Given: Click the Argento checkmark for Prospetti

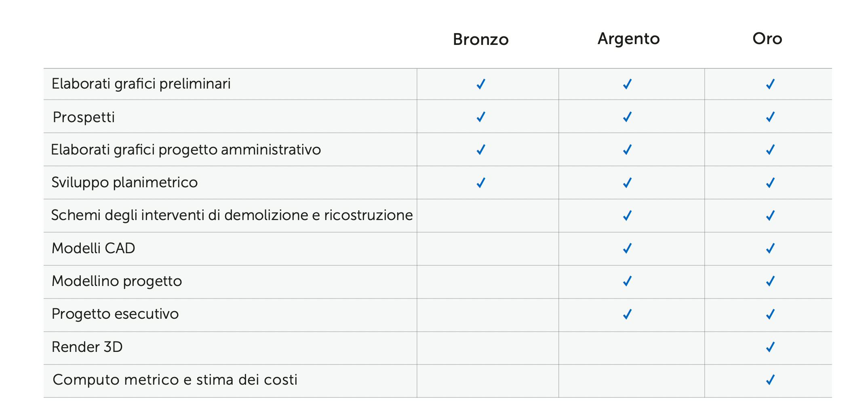Looking at the screenshot, I should (627, 117).
